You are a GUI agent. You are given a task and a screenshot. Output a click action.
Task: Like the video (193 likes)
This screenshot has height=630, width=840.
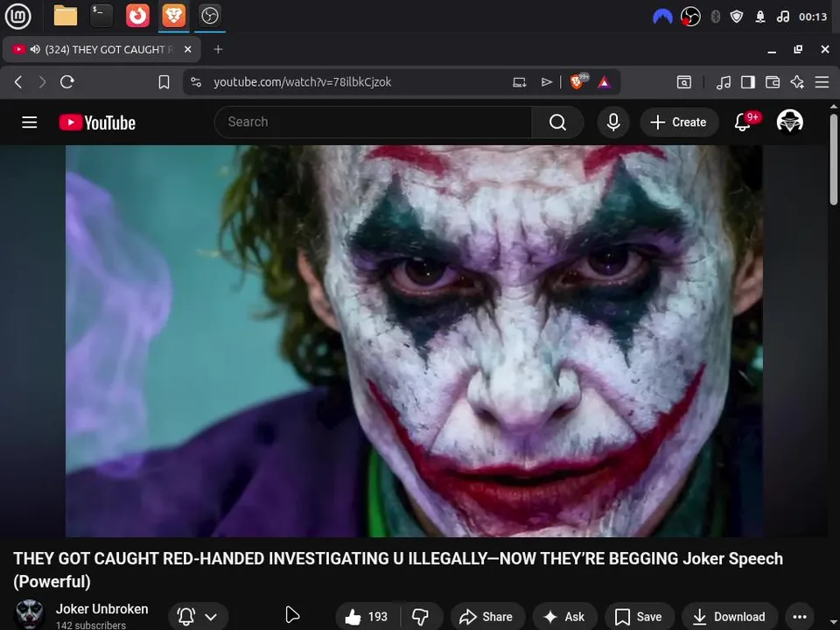pyautogui.click(x=367, y=617)
